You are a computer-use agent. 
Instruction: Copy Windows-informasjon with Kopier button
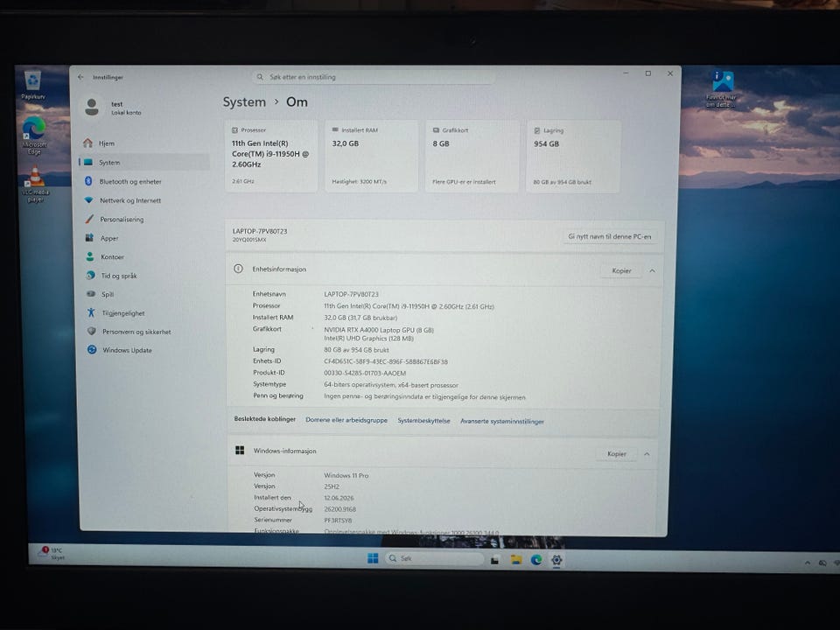tap(617, 454)
